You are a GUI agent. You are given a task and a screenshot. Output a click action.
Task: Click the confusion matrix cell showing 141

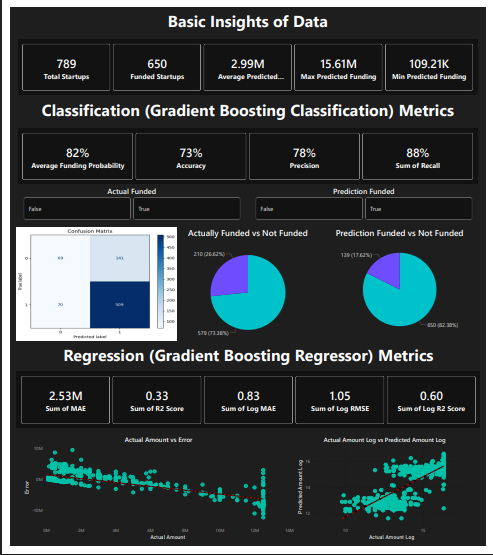(x=120, y=258)
